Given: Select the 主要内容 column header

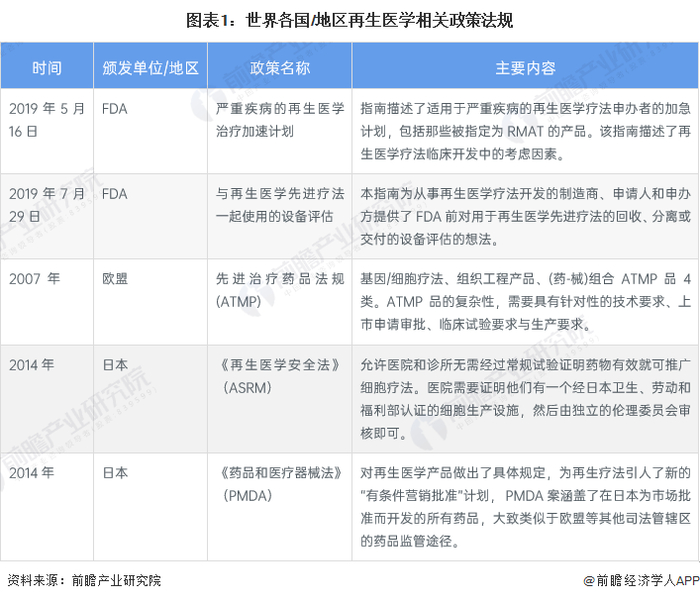Looking at the screenshot, I should (x=525, y=68).
